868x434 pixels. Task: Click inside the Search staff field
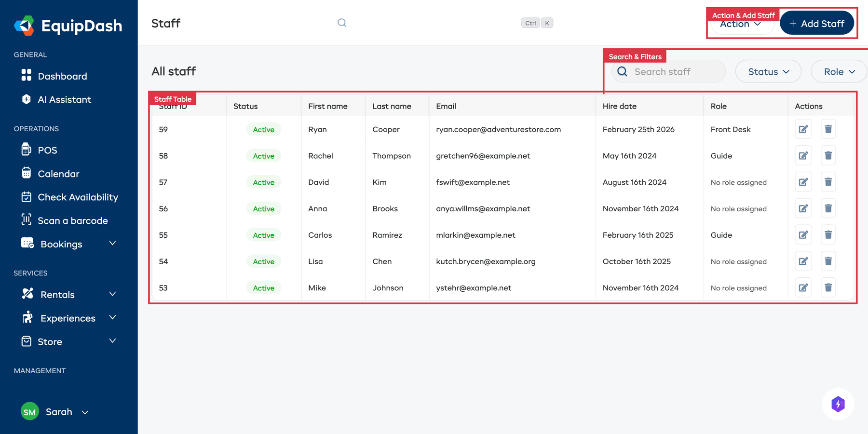tap(670, 71)
